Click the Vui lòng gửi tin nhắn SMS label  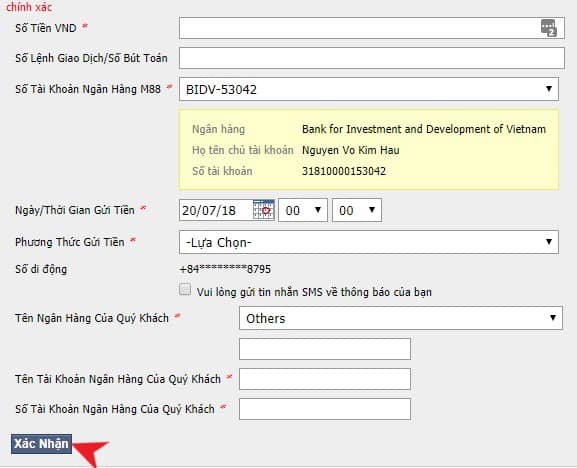(x=314, y=292)
